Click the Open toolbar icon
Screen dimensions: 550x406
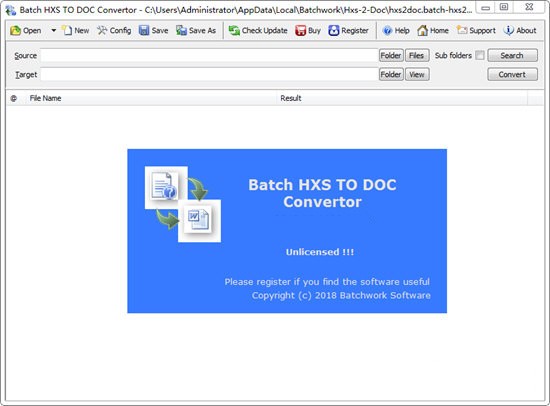(x=26, y=31)
